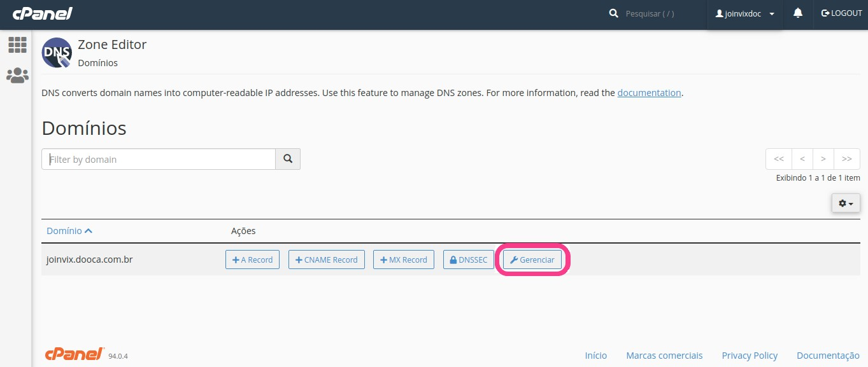868x367 pixels.
Task: Open Privacy Policy footer link
Action: tap(750, 356)
